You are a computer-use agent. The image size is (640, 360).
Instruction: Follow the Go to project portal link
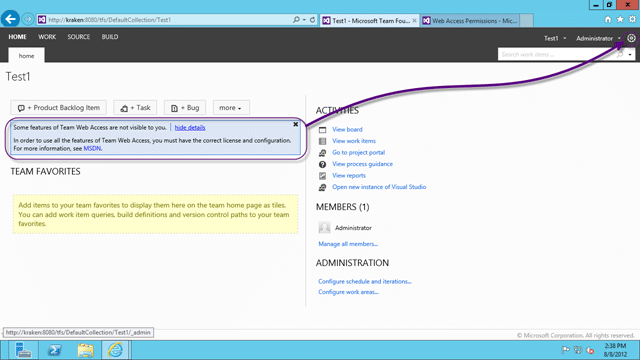[x=358, y=152]
